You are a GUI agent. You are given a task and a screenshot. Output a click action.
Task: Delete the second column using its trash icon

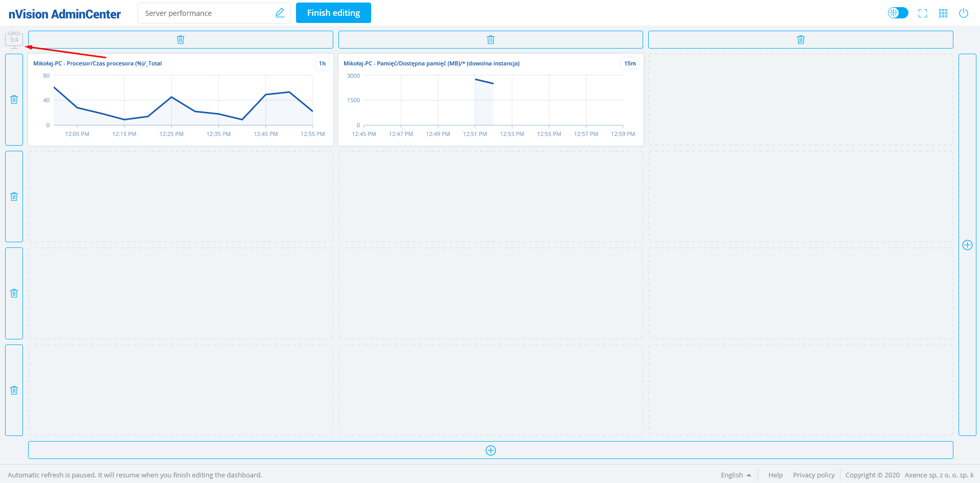click(x=490, y=40)
